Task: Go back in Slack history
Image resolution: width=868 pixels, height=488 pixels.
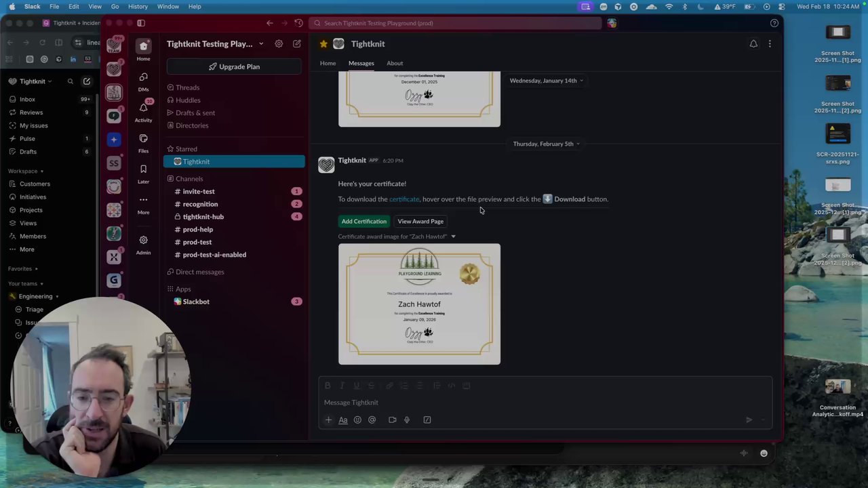Action: click(270, 23)
